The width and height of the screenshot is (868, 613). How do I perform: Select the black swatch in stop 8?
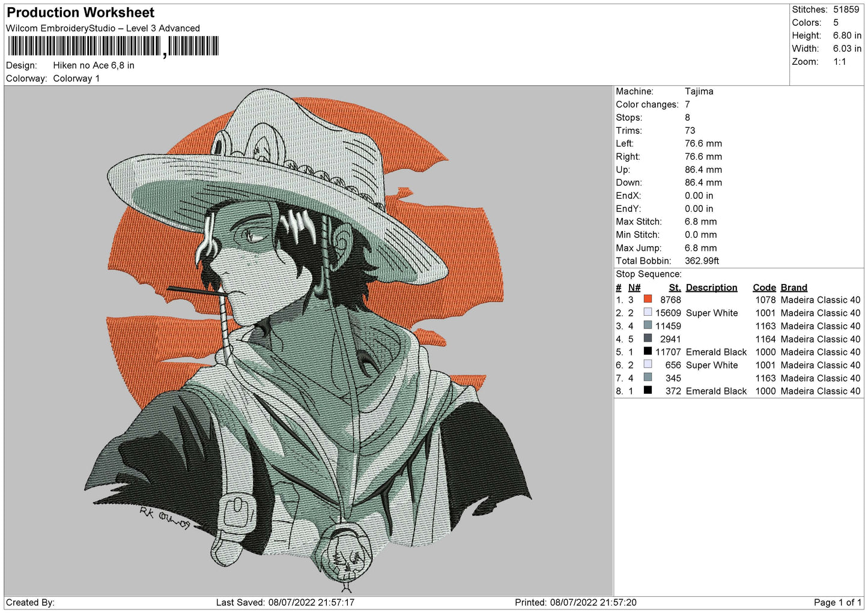coord(648,390)
